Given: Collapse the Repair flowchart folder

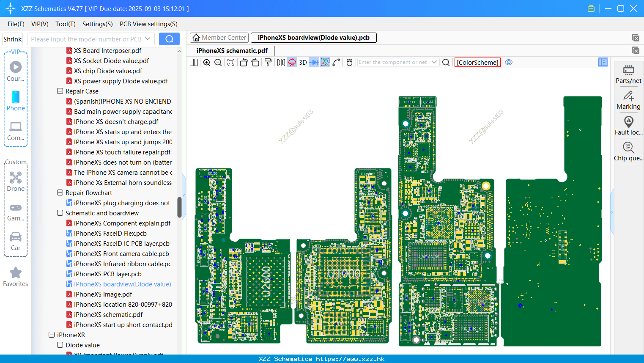Looking at the screenshot, I should pyautogui.click(x=60, y=192).
